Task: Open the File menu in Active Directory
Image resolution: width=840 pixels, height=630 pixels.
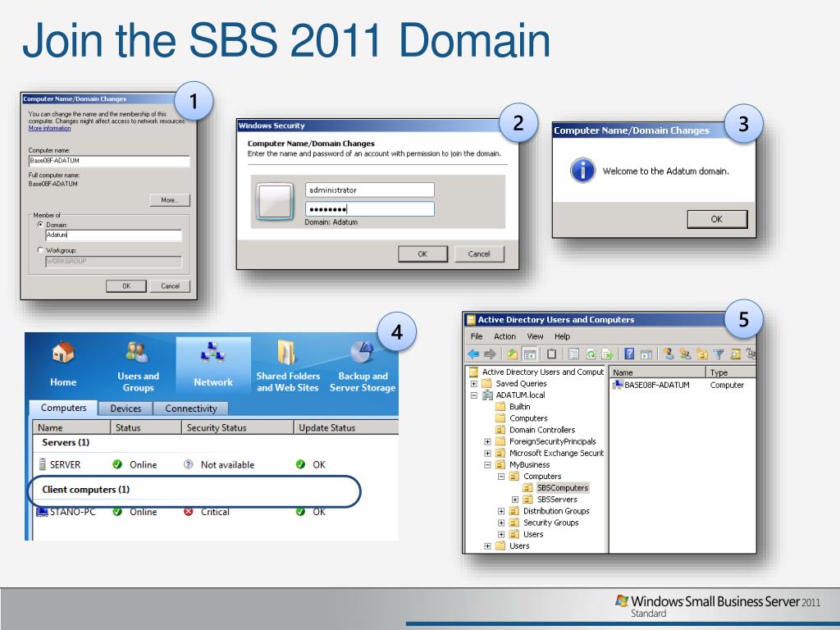Action: pyautogui.click(x=477, y=336)
